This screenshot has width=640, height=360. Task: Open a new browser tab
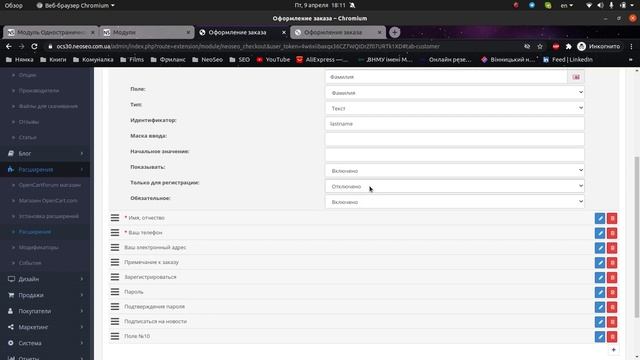pos(394,32)
